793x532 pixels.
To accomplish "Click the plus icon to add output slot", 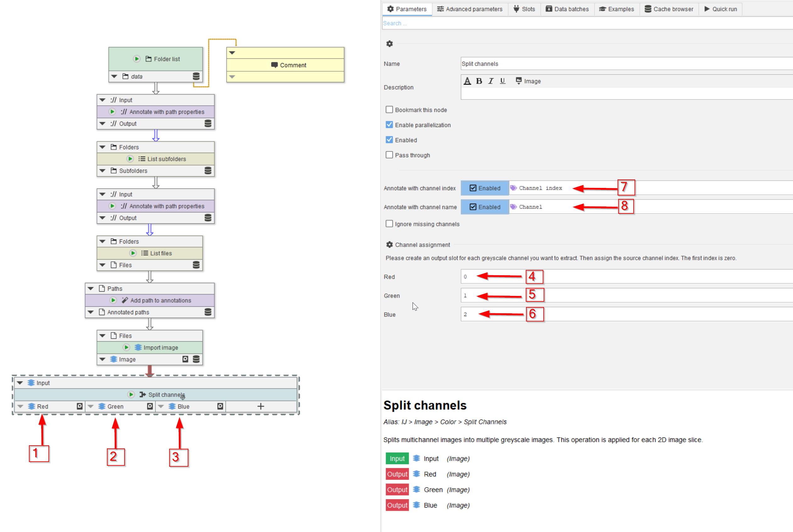I will 260,406.
